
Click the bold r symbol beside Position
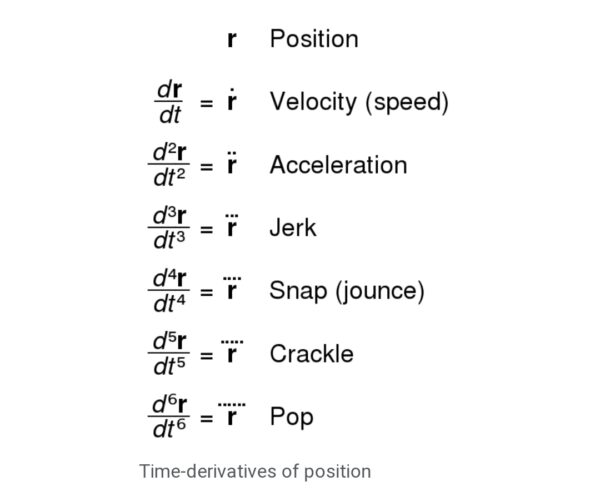(x=232, y=40)
